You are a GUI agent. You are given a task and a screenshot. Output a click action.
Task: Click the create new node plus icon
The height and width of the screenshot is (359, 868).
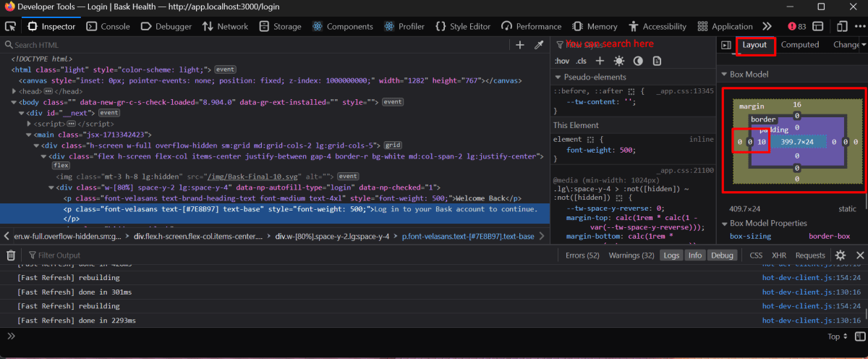[519, 45]
